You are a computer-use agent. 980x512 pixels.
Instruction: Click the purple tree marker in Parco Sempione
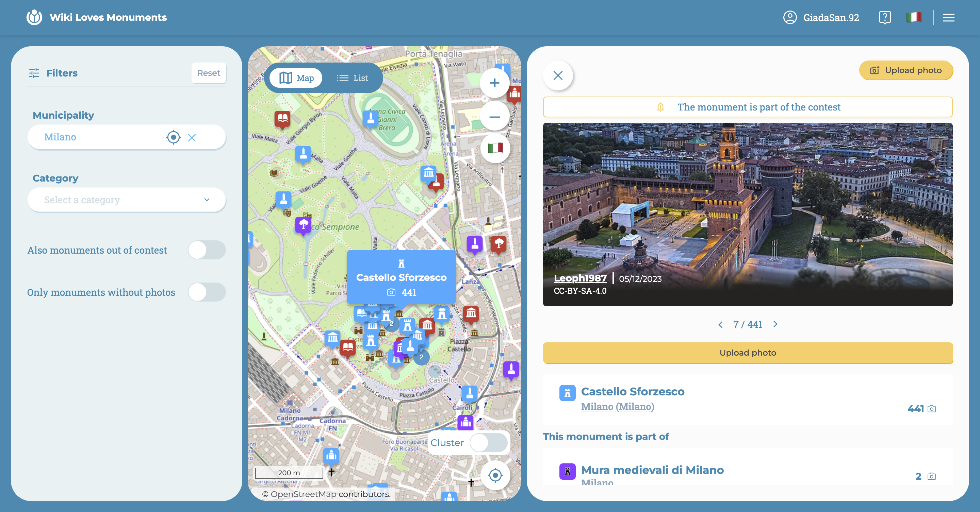point(303,225)
